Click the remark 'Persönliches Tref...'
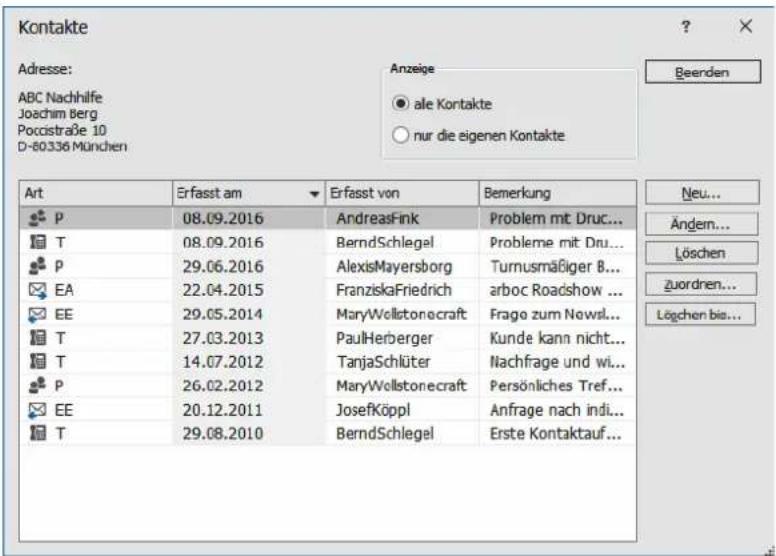Viewport: 776px width, 556px height. (x=556, y=386)
